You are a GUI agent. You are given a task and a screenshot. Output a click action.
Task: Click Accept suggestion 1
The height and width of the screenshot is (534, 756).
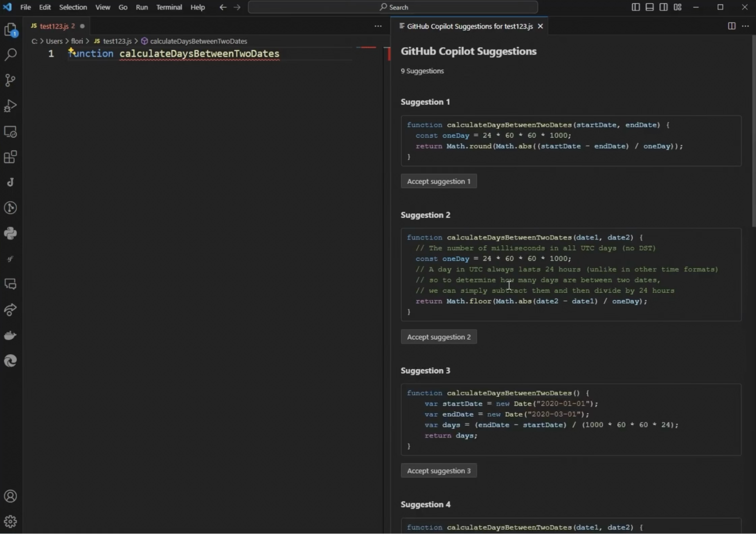click(438, 181)
